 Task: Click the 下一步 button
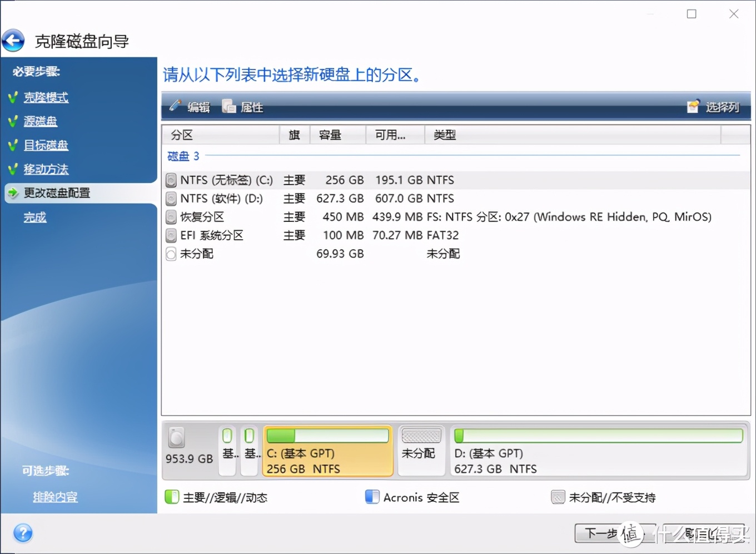coord(606,533)
